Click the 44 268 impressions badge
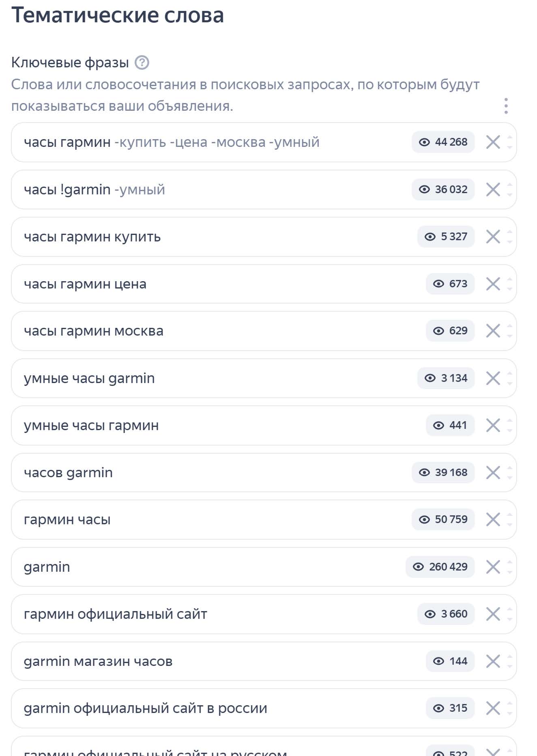This screenshot has width=537, height=756. [443, 142]
